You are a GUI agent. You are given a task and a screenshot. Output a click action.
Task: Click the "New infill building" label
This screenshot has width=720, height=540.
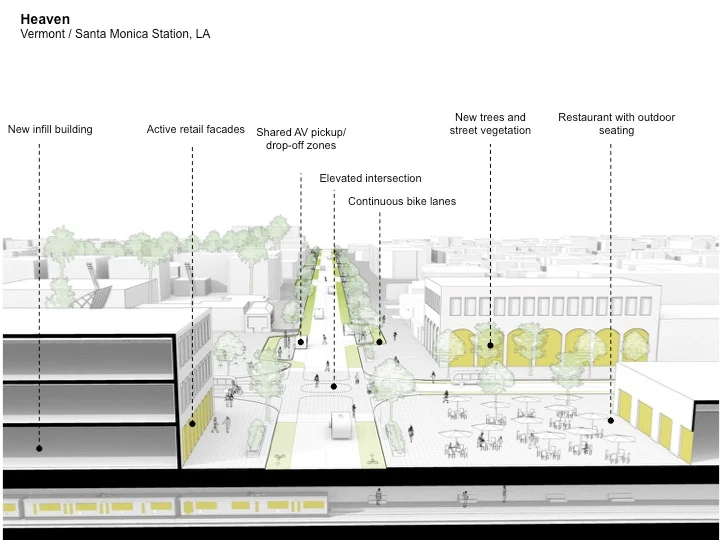coord(50,129)
